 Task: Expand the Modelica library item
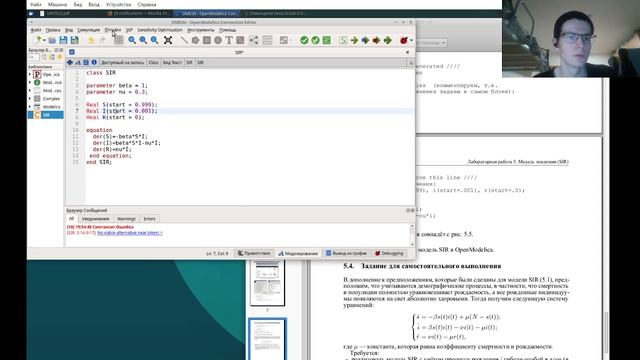[x=30, y=107]
